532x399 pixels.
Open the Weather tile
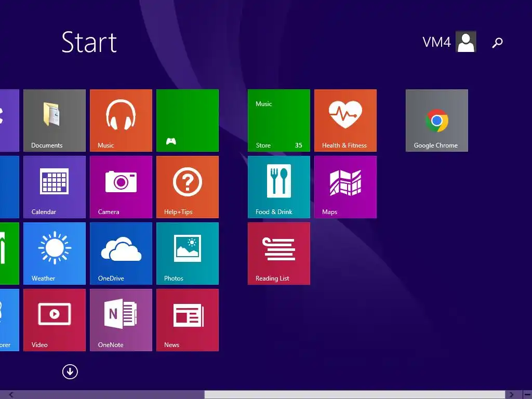pos(54,254)
